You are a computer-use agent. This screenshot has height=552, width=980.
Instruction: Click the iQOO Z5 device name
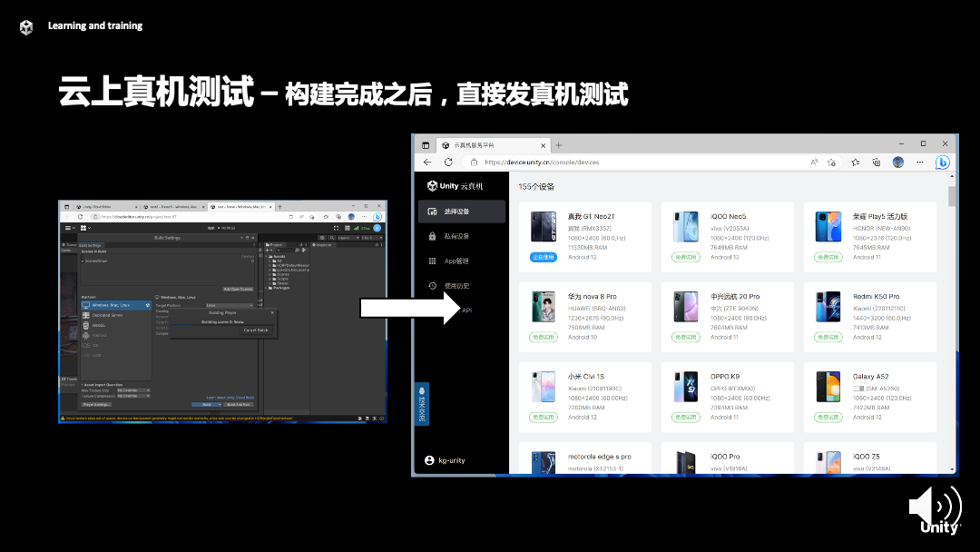[867, 457]
